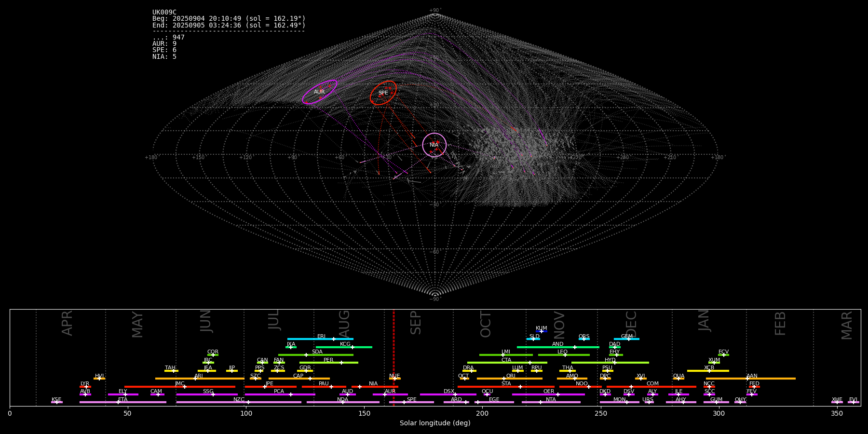The image size is (868, 434).
Task: Click the JUL month label in the timeline
Action: pyautogui.click(x=274, y=320)
